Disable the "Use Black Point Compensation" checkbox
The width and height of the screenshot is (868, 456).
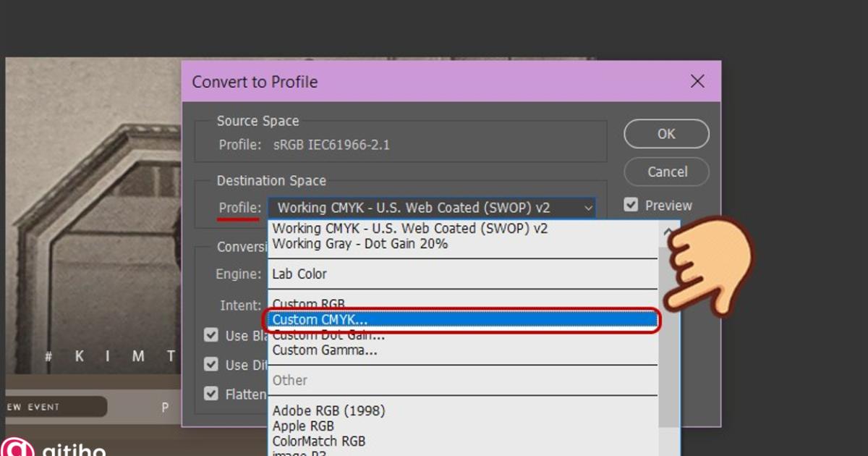211,334
